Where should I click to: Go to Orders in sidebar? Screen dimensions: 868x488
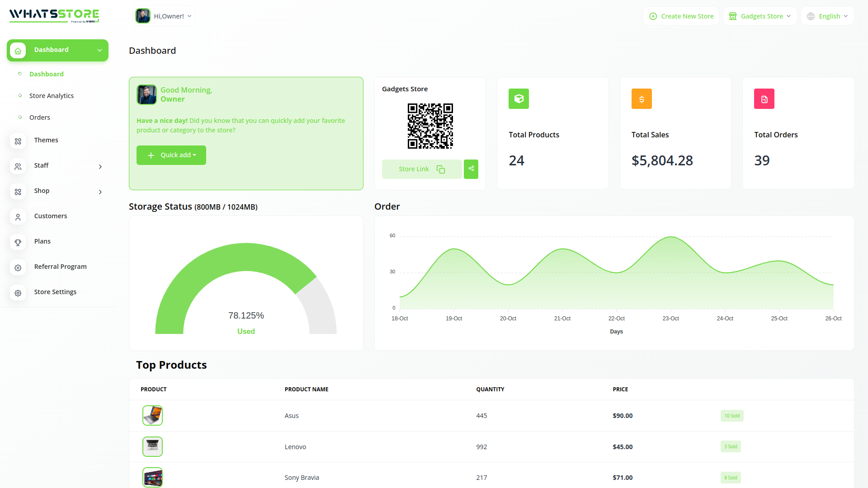tap(39, 117)
